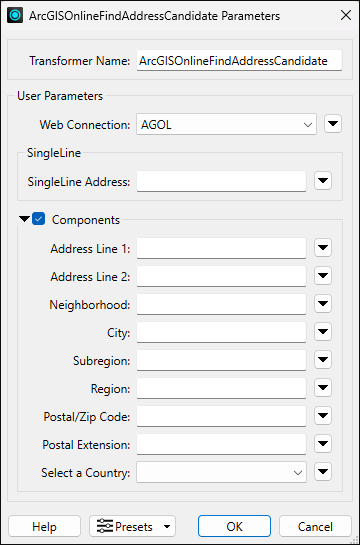
Task: Edit the Transformer Name field
Action: tap(239, 61)
